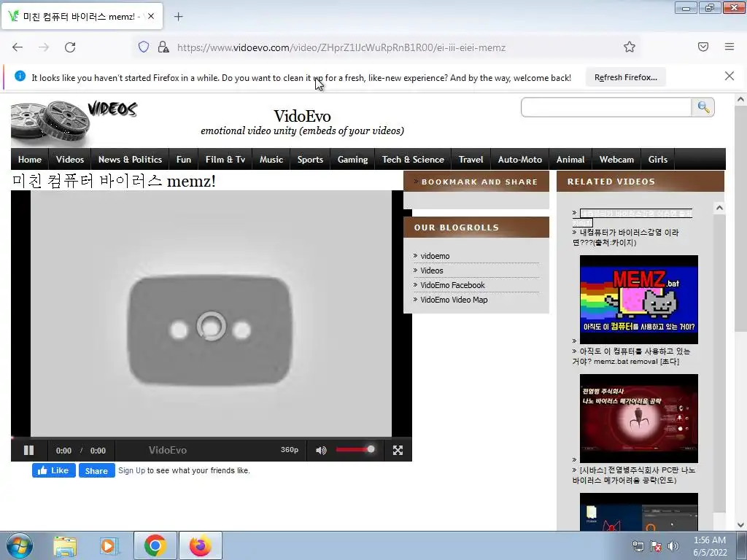Open the tracking protection shield

pos(144,47)
